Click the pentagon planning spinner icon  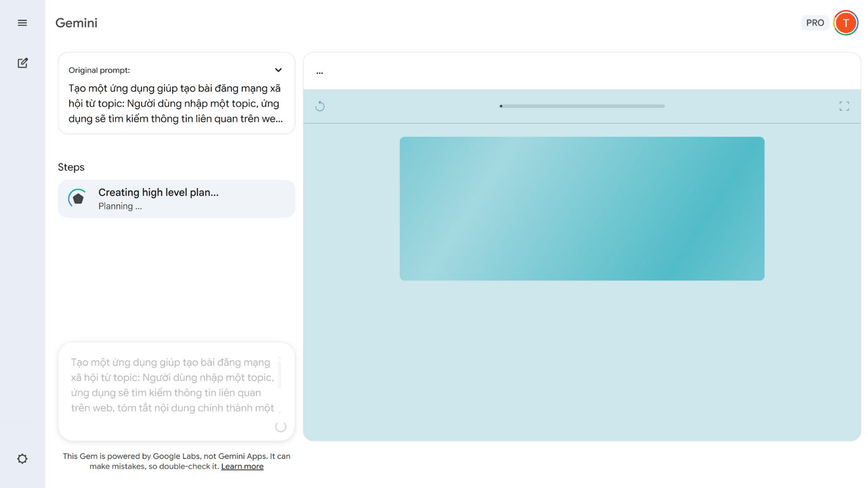pyautogui.click(x=78, y=198)
